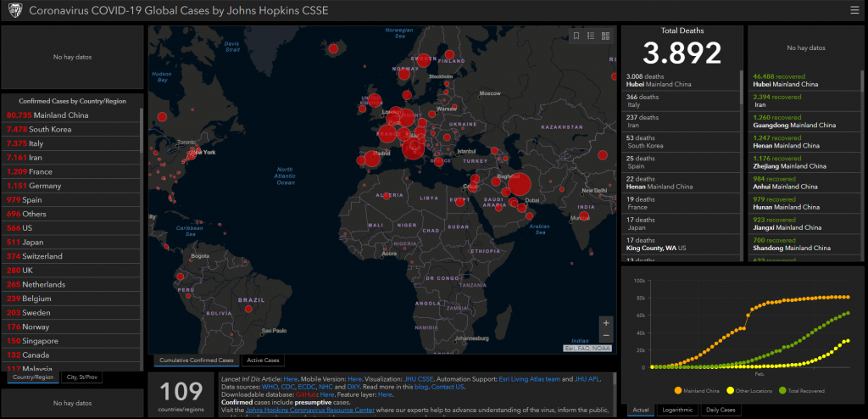Select 1.151 Germany row
The height and width of the screenshot is (419, 868).
72,186
